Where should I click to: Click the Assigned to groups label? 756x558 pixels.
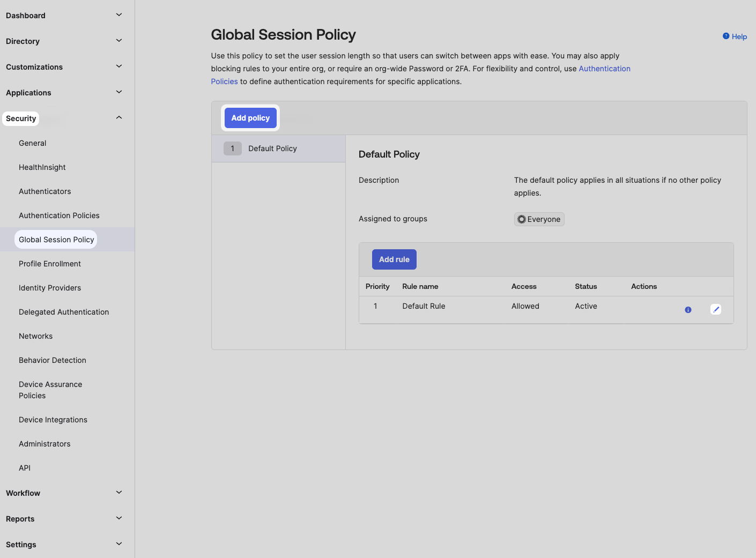point(393,219)
